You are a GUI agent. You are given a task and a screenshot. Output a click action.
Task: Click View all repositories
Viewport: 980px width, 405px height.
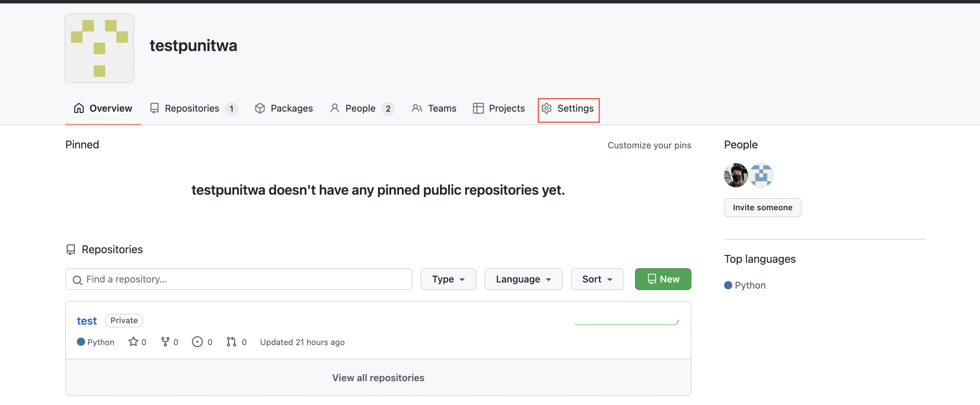coord(378,377)
